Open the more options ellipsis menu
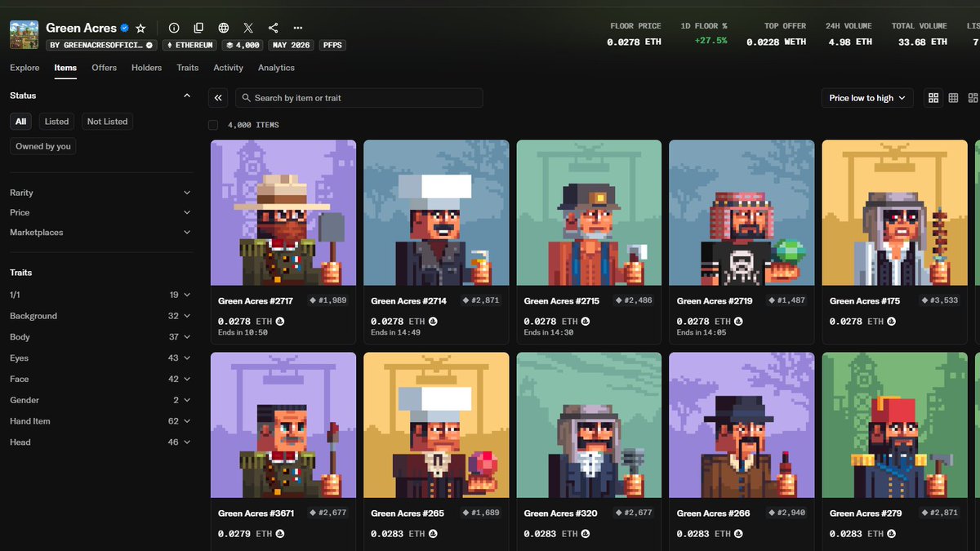Screen dimensions: 980x551 [297, 28]
